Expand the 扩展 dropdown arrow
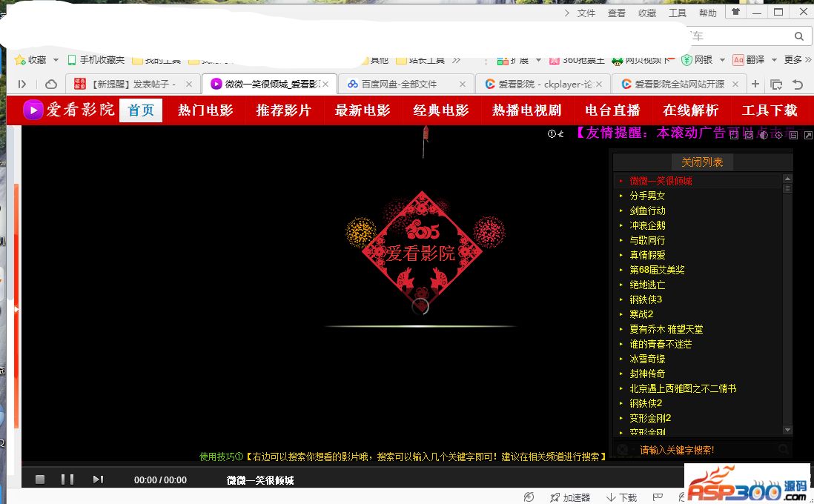 click(x=538, y=60)
